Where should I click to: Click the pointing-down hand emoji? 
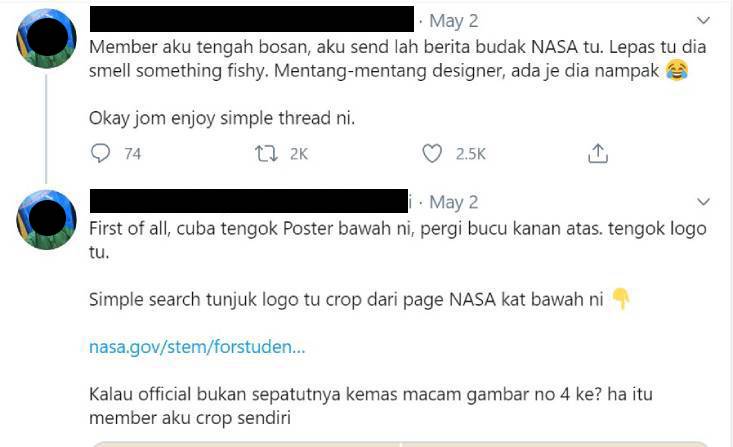pos(621,298)
